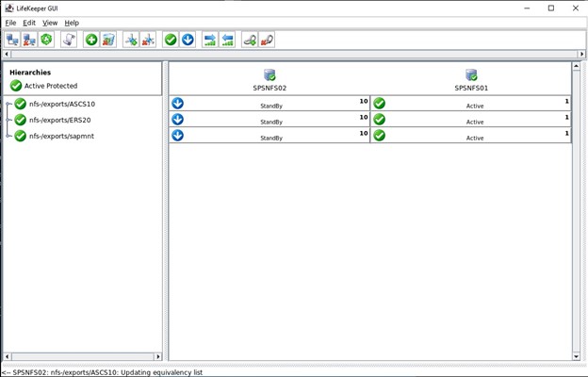
Task: Click the Out of Service blue arrow toolbar icon
Action: pyautogui.click(x=188, y=40)
